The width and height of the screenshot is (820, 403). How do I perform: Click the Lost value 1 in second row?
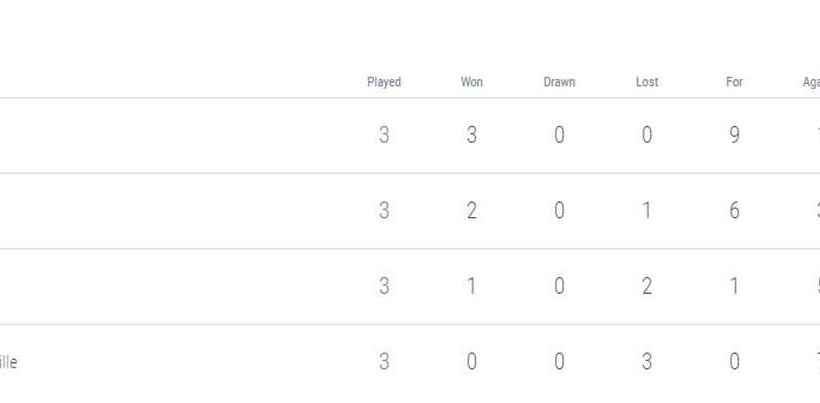coord(647,211)
